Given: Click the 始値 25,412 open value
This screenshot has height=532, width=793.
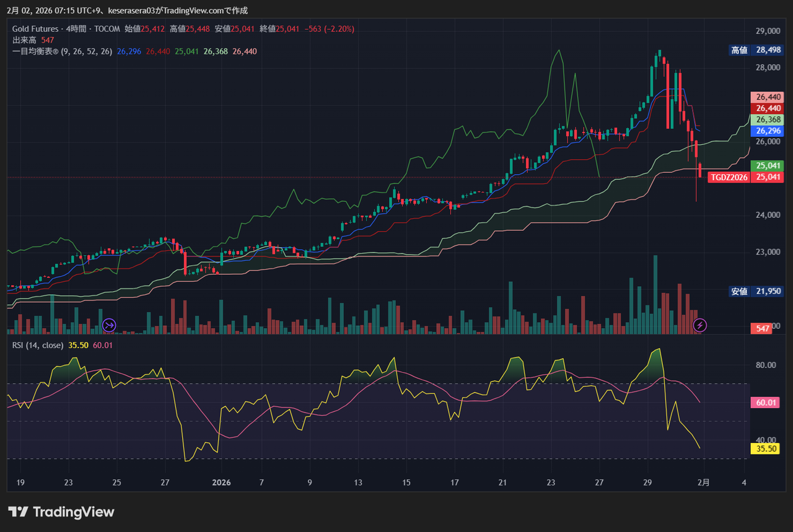Looking at the screenshot, I should click(x=144, y=28).
